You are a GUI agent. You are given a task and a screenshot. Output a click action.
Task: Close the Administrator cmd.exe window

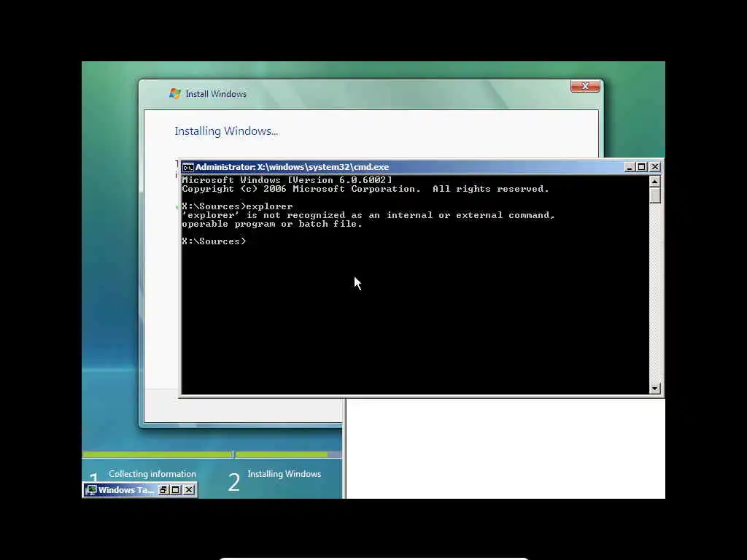[x=655, y=167]
